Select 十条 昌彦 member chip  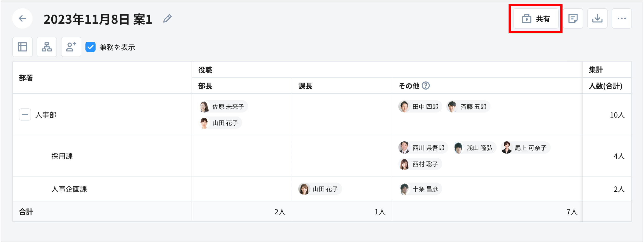[420, 189]
